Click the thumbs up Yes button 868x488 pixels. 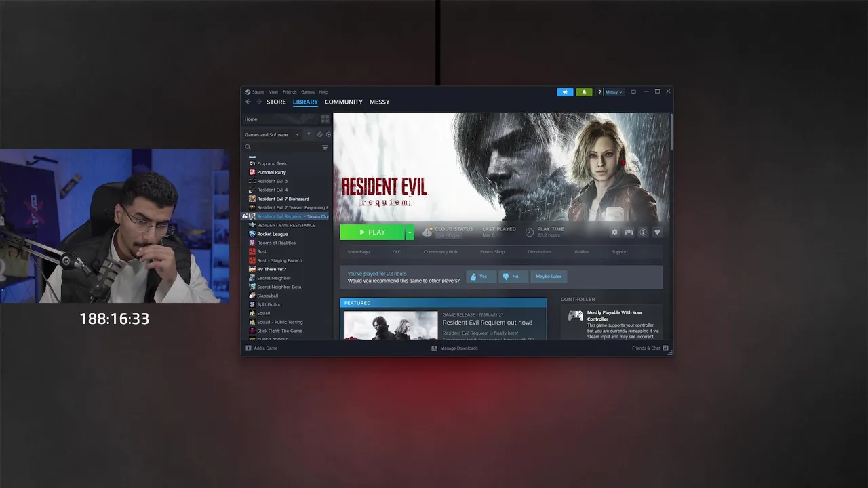point(481,277)
